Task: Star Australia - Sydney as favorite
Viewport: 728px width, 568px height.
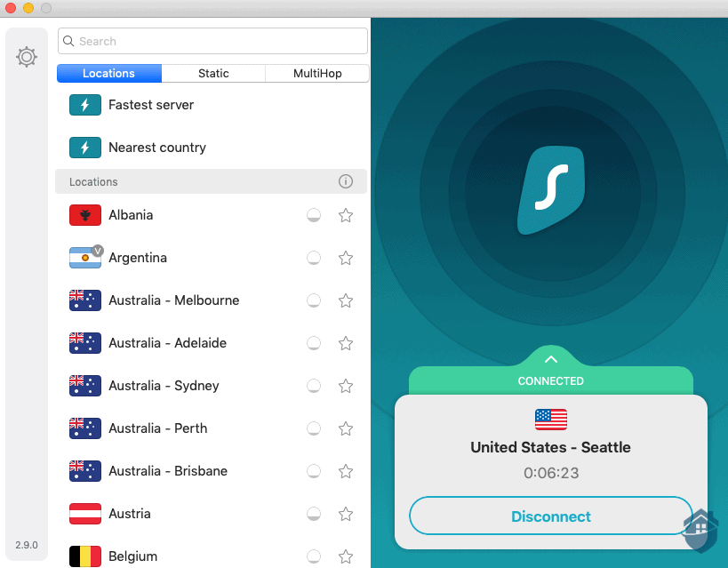Action: [346, 386]
